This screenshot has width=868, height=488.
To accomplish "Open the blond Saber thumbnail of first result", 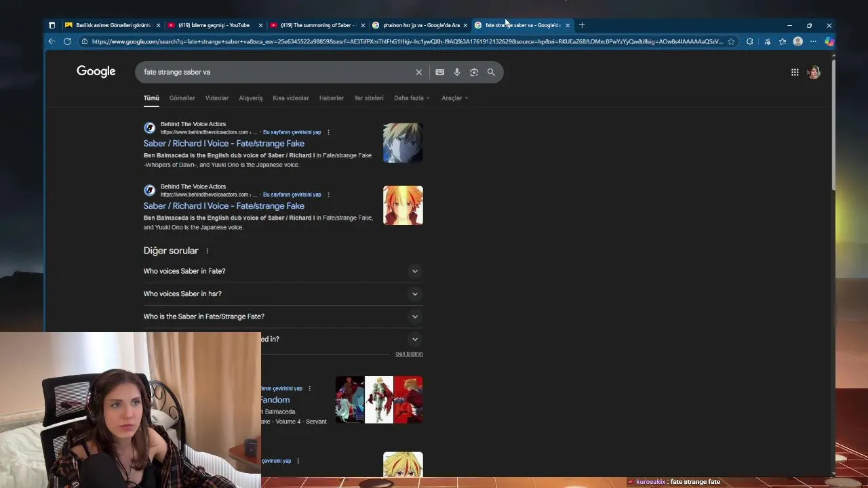I will 403,143.
